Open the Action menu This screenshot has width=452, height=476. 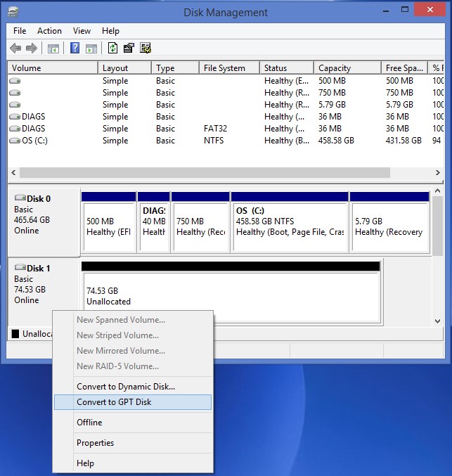[49, 31]
